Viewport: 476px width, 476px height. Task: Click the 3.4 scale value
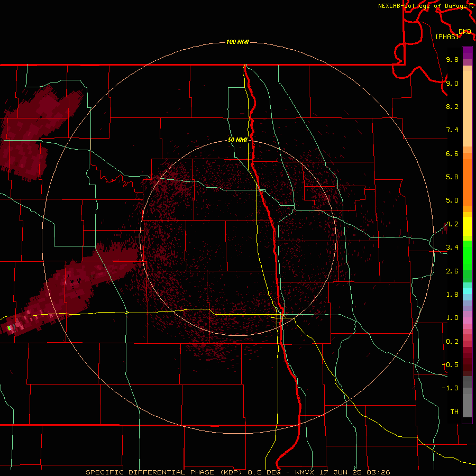(x=452, y=248)
